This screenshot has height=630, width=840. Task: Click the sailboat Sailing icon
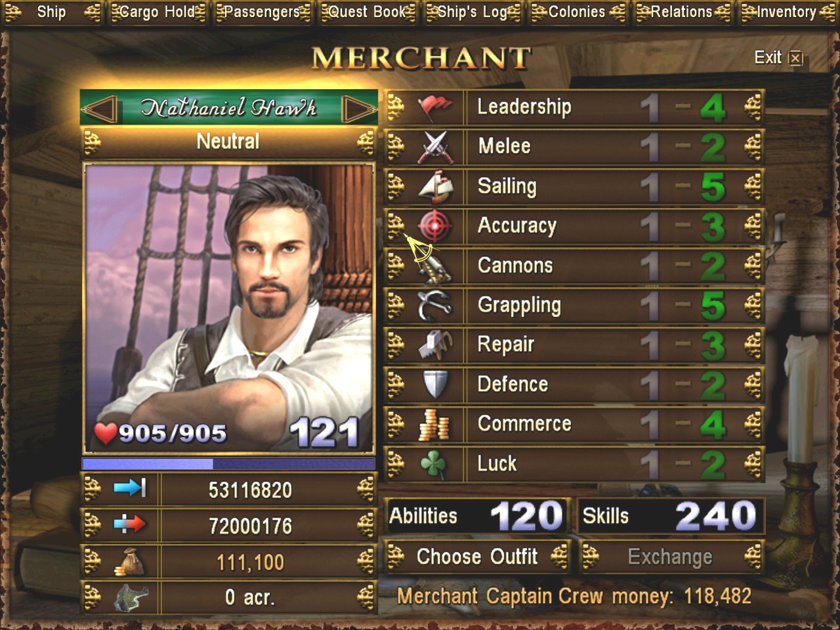click(436, 186)
